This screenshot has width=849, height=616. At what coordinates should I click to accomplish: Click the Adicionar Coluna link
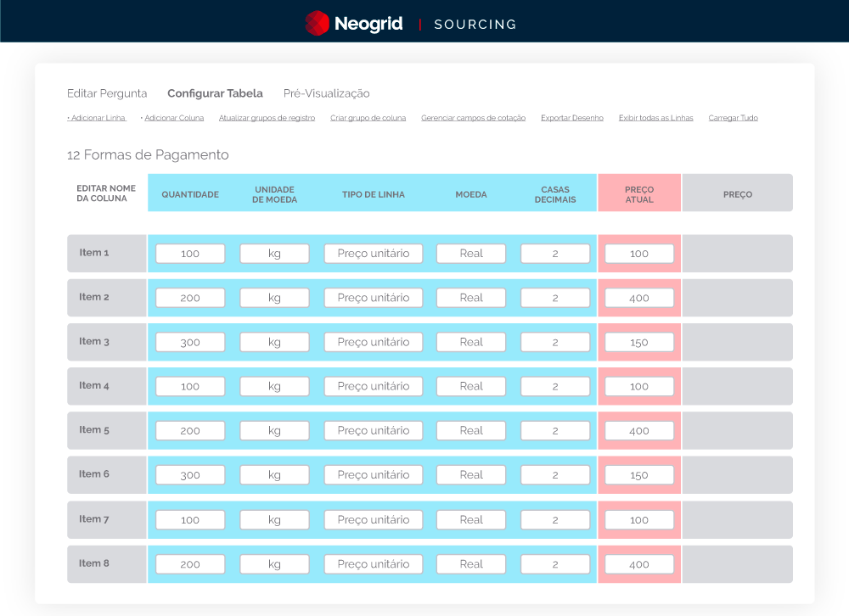(172, 118)
